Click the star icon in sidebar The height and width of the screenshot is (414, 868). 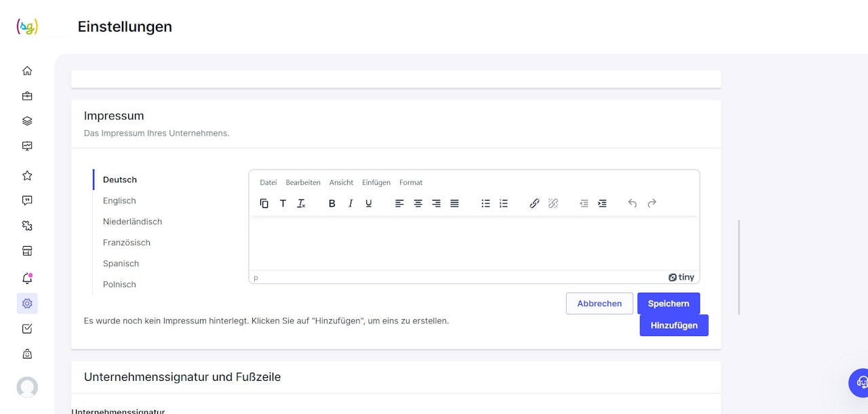(x=27, y=175)
